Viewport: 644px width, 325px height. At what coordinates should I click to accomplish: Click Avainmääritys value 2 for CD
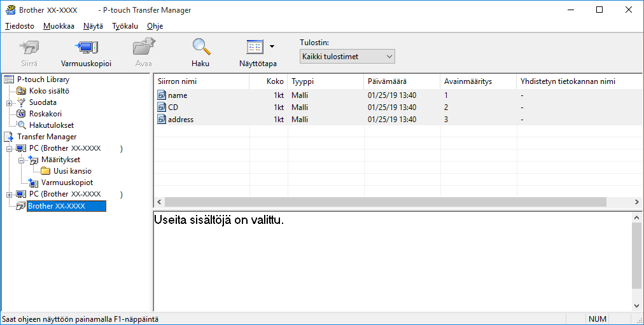point(446,107)
